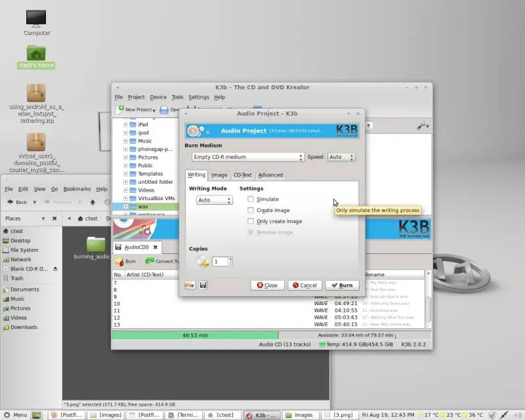Click the Menu button on the taskbar
Screen dimensions: 525x420
[x=15, y=415]
